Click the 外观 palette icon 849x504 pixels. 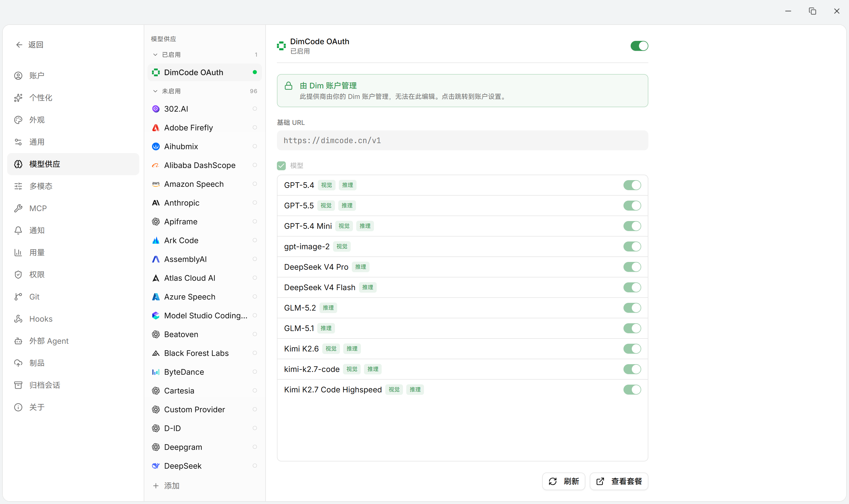(18, 120)
